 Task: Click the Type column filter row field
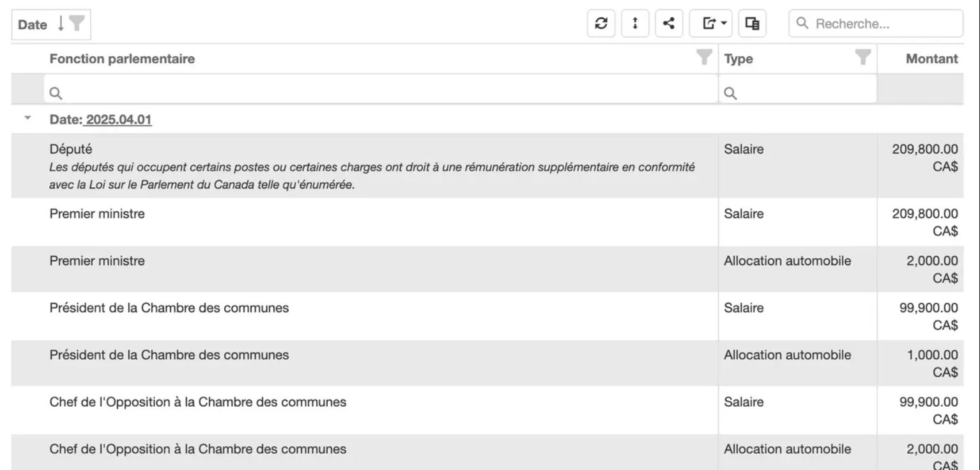(x=799, y=93)
